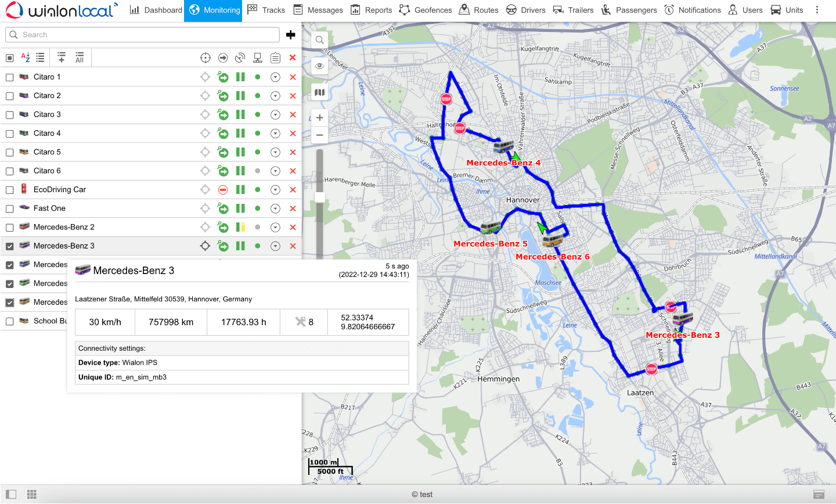Open Citaro 1 actions dropdown arrow
The width and height of the screenshot is (836, 504).
point(275,77)
